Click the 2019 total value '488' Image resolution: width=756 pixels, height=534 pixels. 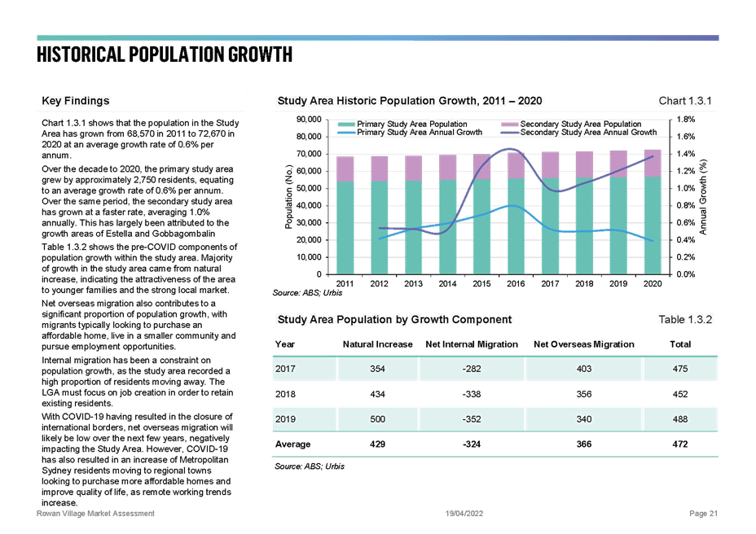pos(680,419)
